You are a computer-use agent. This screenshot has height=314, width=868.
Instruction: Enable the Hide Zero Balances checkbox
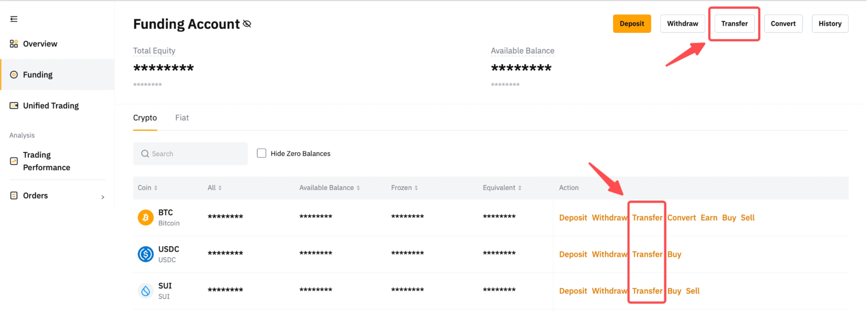coord(262,154)
